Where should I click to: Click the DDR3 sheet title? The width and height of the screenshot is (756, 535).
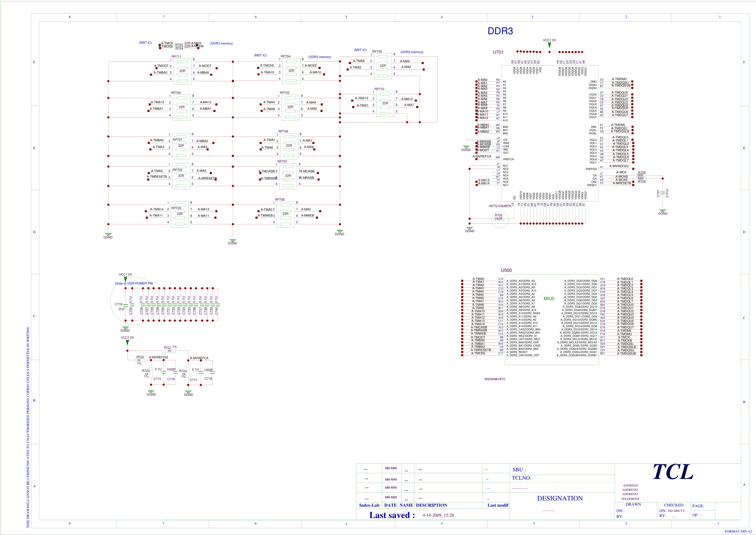click(x=500, y=31)
